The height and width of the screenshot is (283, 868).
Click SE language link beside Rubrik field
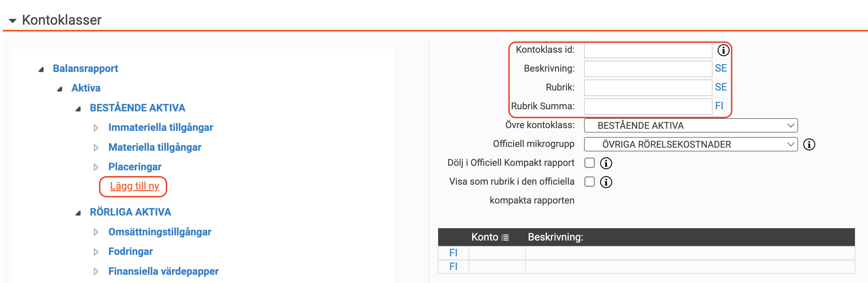coord(721,87)
